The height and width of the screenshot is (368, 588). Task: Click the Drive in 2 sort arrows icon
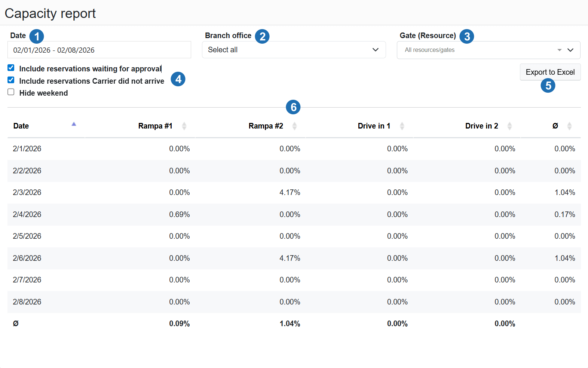pos(509,126)
